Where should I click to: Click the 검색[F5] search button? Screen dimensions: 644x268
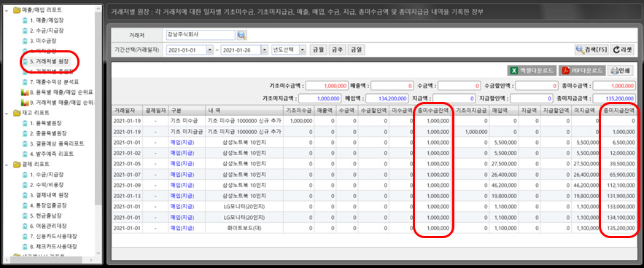click(x=591, y=50)
